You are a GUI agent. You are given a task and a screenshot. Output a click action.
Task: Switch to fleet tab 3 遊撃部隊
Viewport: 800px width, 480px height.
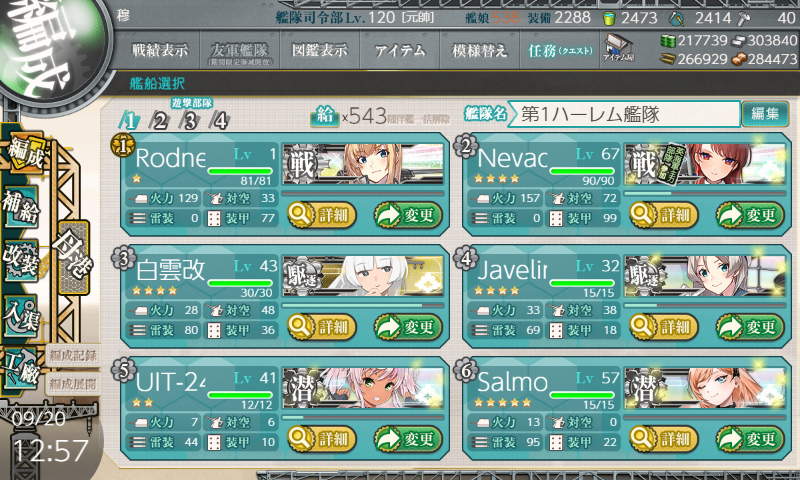point(190,121)
